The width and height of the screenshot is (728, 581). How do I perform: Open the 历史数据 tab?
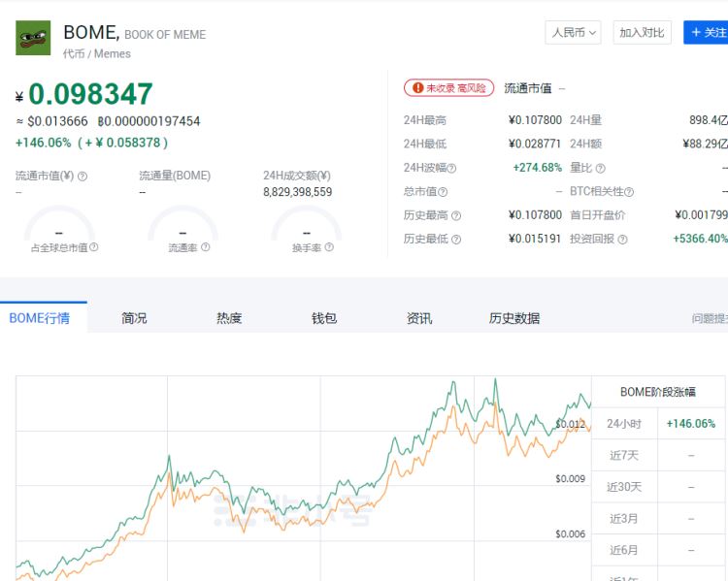coord(513,318)
